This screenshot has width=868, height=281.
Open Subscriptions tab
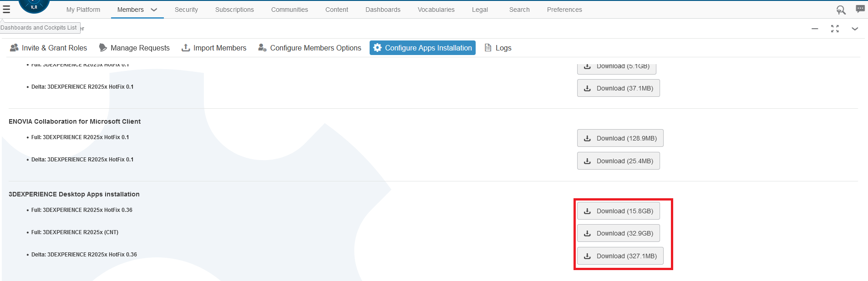(x=234, y=10)
